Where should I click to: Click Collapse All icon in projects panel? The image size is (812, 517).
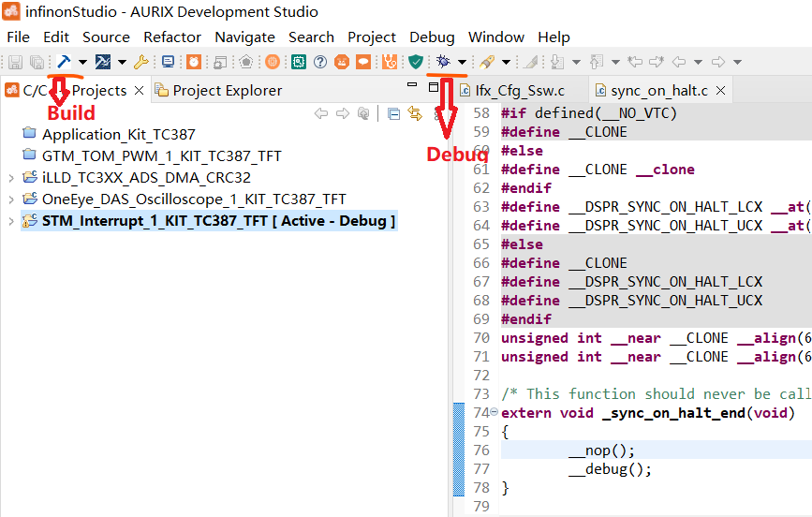pos(393,113)
